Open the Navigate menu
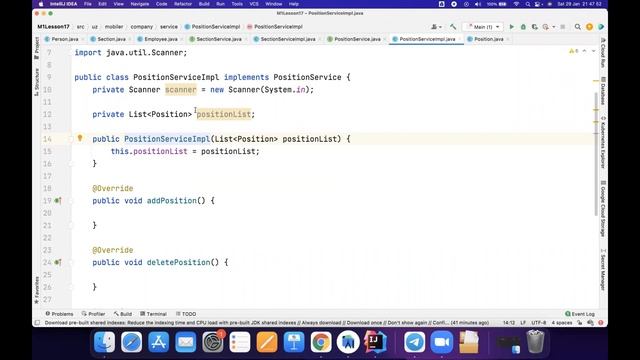This screenshot has height=360, width=640. coord(140,4)
